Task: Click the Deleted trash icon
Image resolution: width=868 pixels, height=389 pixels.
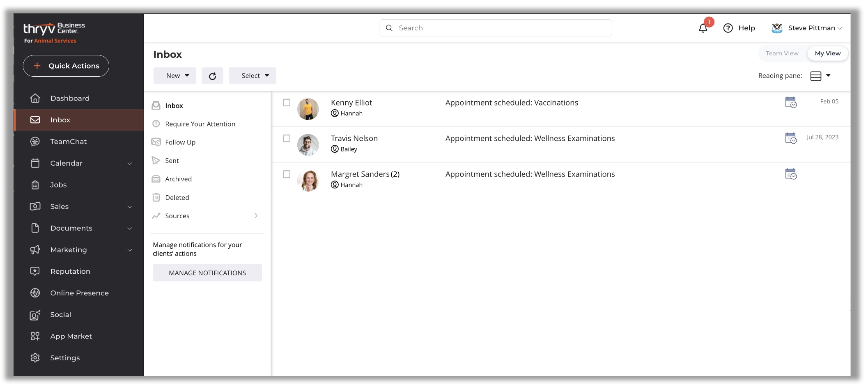Action: [156, 197]
